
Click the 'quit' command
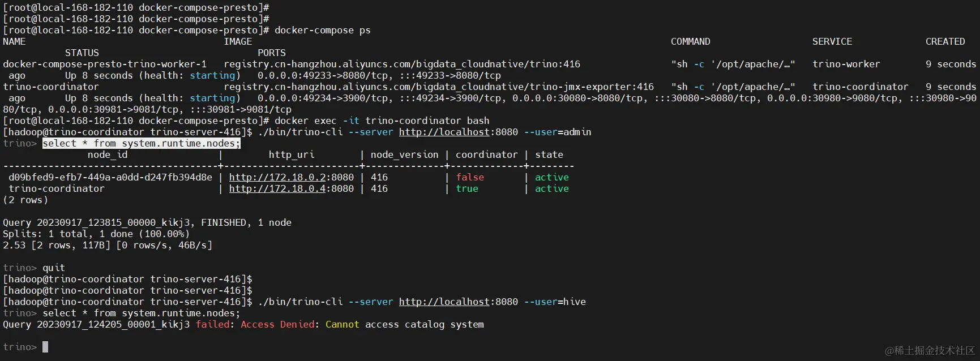tap(54, 268)
